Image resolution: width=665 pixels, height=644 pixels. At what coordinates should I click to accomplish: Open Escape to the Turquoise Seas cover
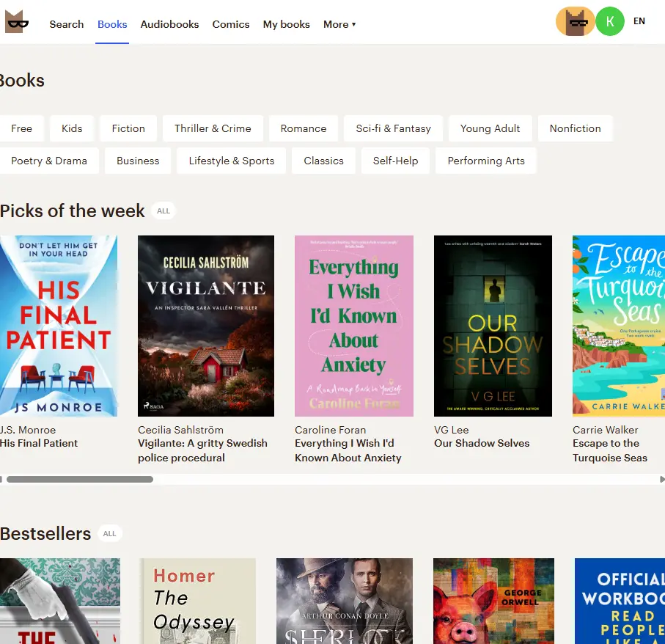pos(618,326)
